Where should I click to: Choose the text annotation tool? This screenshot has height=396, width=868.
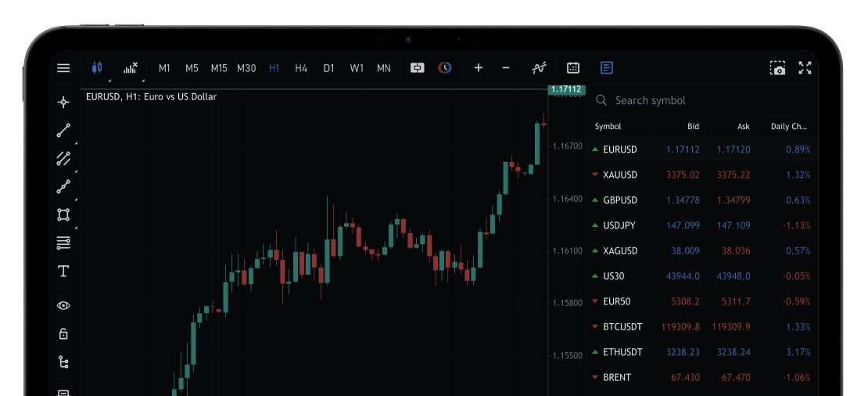(63, 272)
